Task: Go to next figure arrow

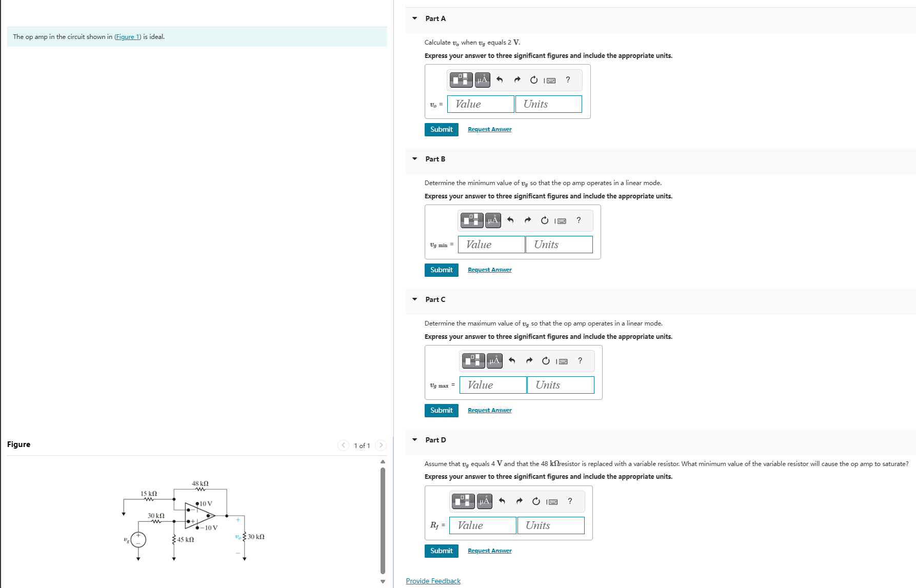Action: (x=381, y=445)
